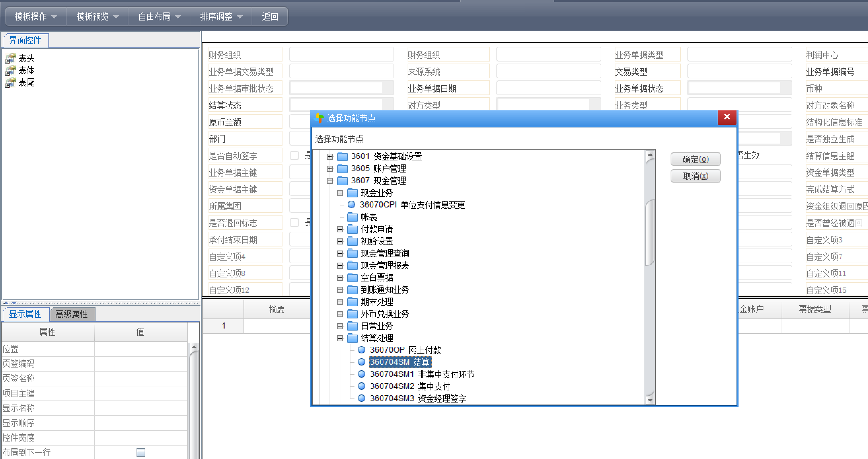Expand the 日常业务 tree node
Screen dimensions: 868x459
340,326
